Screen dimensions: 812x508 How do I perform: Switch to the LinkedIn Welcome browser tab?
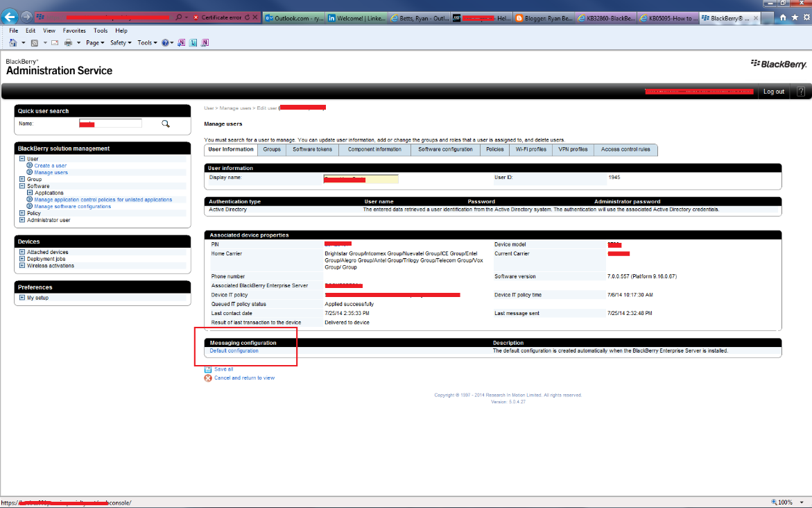[x=356, y=17]
